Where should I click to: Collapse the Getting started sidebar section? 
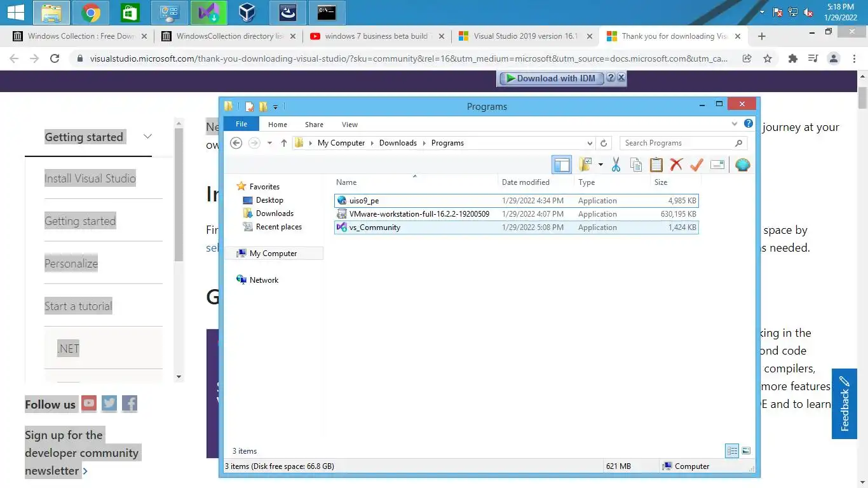[147, 137]
